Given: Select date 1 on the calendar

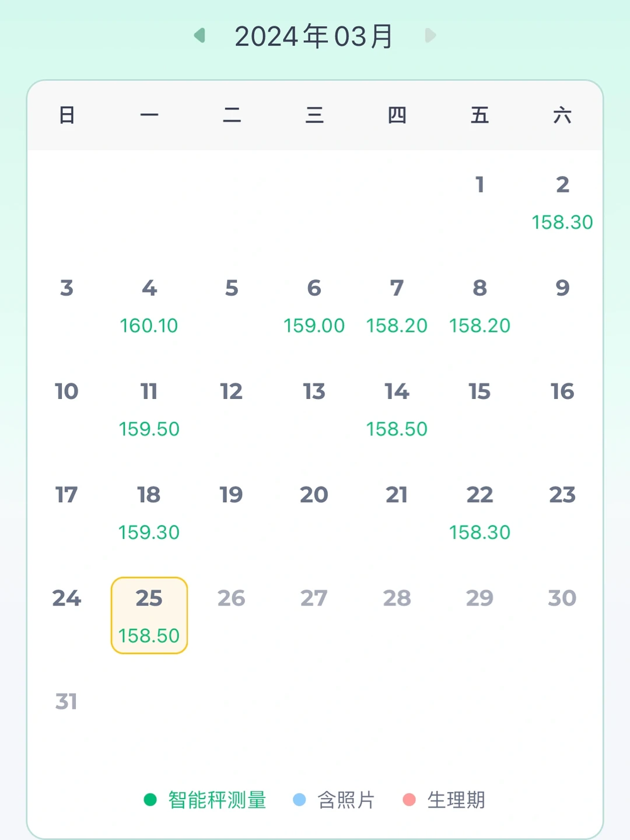Looking at the screenshot, I should coord(480,185).
